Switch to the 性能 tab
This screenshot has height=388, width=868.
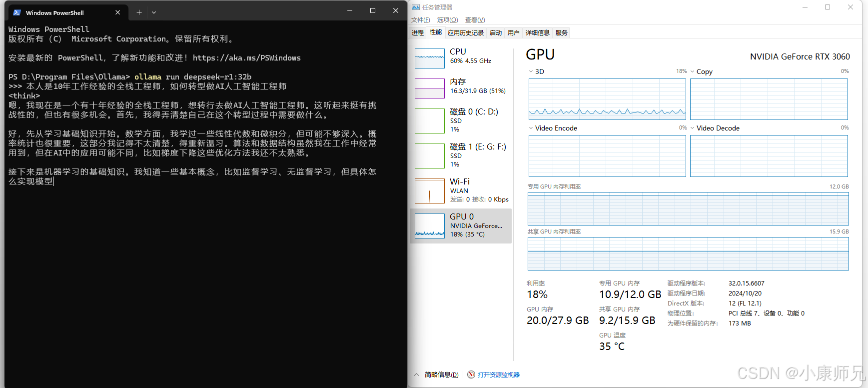pyautogui.click(x=436, y=32)
